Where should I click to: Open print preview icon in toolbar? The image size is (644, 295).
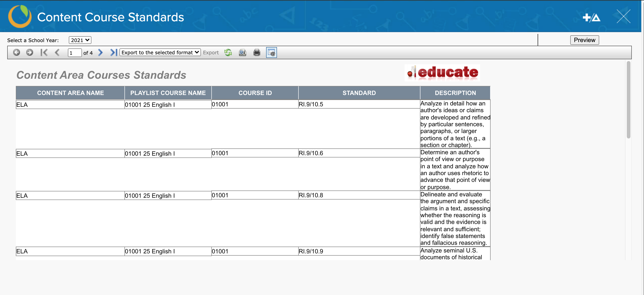tap(242, 52)
